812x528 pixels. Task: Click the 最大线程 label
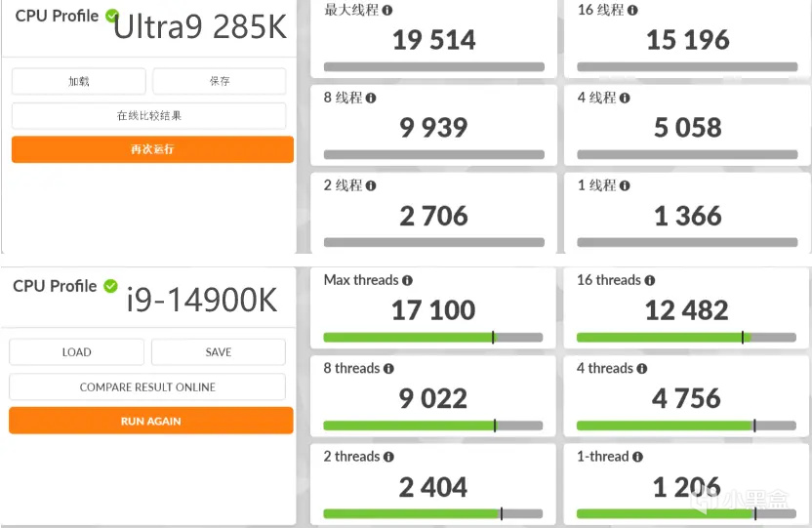pyautogui.click(x=351, y=10)
